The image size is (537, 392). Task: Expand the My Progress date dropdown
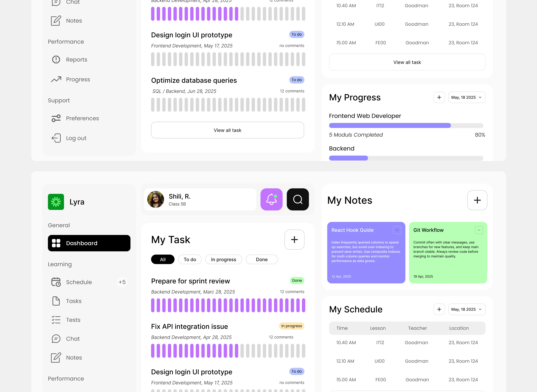coord(467,97)
